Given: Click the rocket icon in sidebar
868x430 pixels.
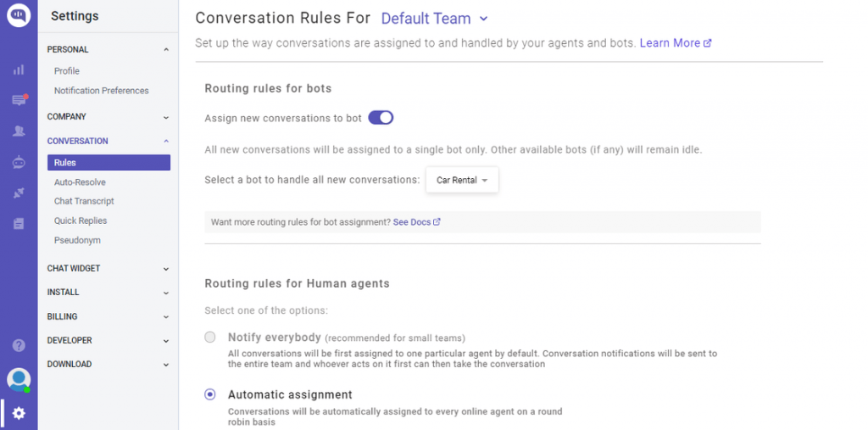Looking at the screenshot, I should pos(19,193).
